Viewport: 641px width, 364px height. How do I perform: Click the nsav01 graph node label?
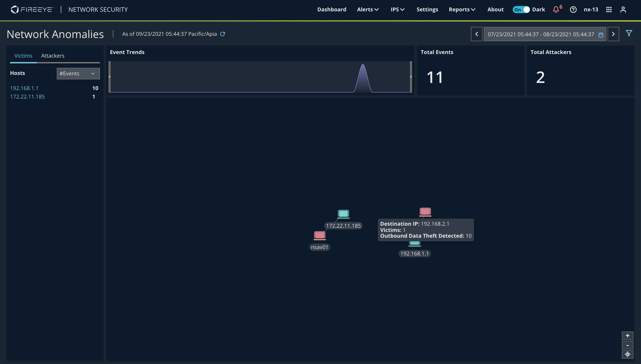320,247
